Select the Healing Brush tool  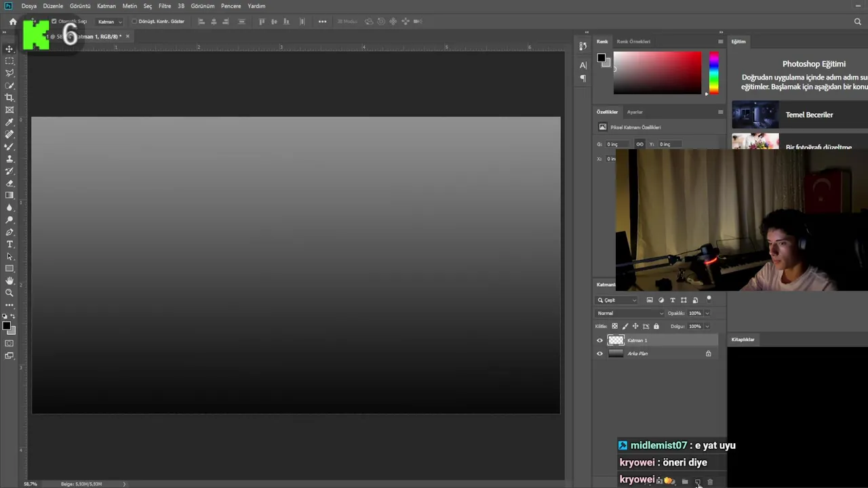[x=9, y=134]
